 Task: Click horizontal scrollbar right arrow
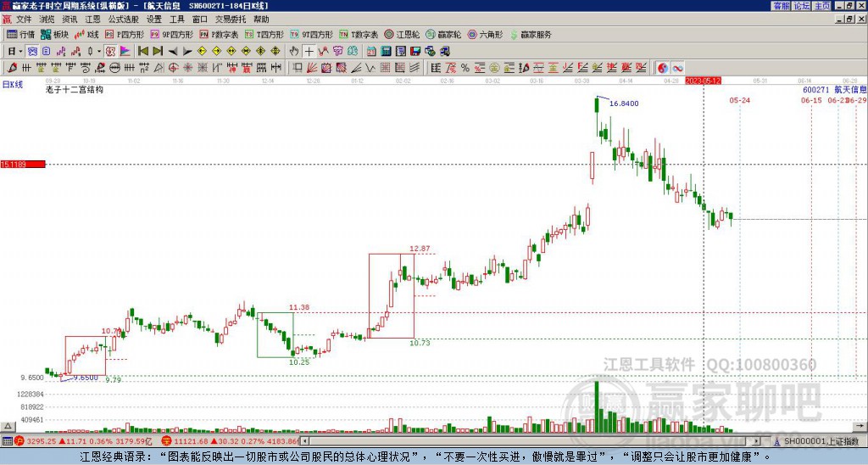click(x=756, y=441)
